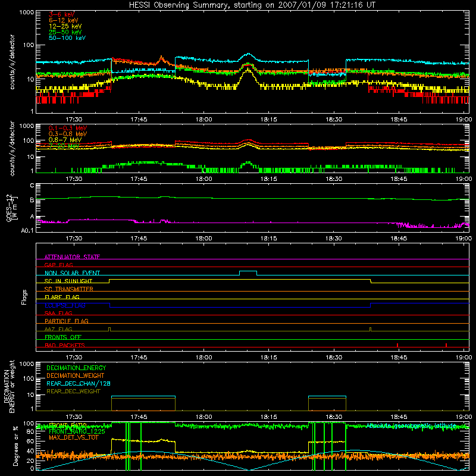This screenshot has height=476, width=476.
Task: Click the 17:30 tick label under flags panel
Action: tap(74, 358)
